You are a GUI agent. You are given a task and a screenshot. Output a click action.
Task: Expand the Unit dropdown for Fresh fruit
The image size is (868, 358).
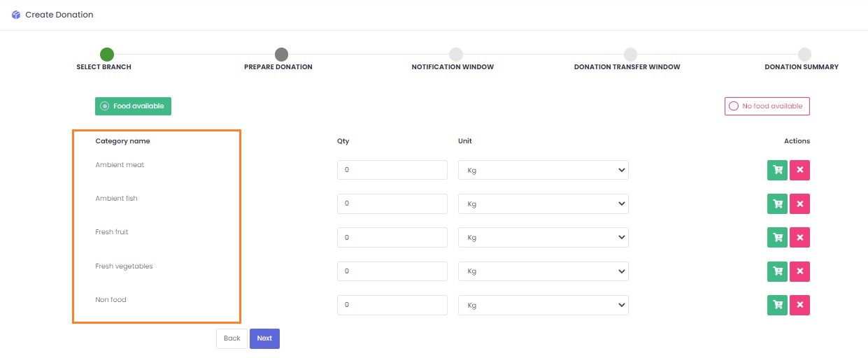(x=543, y=238)
